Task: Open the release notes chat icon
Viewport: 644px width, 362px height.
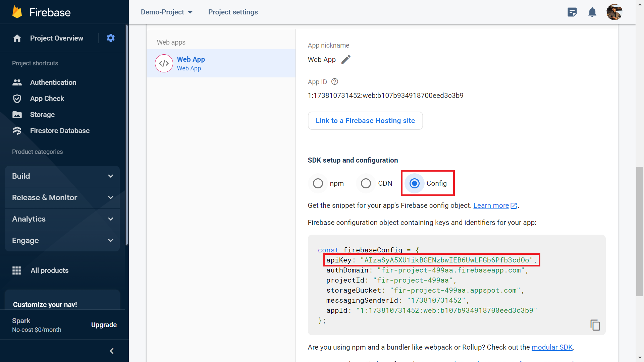Action: [572, 12]
